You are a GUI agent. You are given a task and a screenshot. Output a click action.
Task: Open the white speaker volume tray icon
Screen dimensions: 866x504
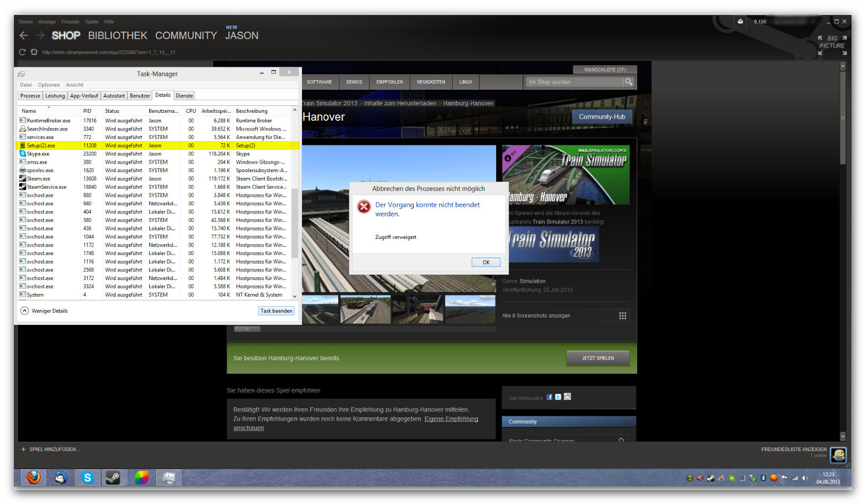805,478
